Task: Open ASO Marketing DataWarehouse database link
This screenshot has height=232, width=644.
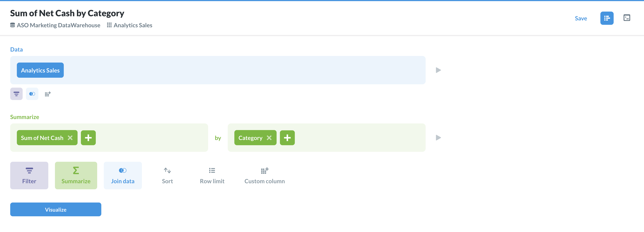Action: pos(58,25)
